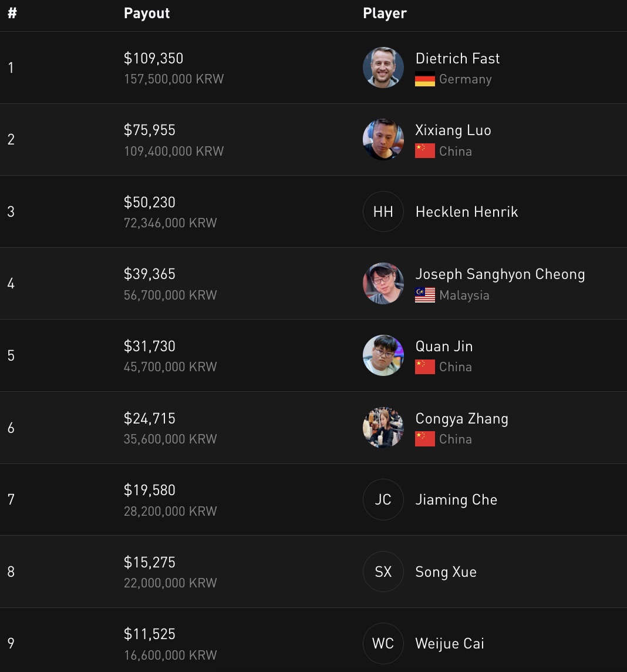The image size is (627, 672).
Task: Click China flag under Quan Jin
Action: (x=425, y=367)
